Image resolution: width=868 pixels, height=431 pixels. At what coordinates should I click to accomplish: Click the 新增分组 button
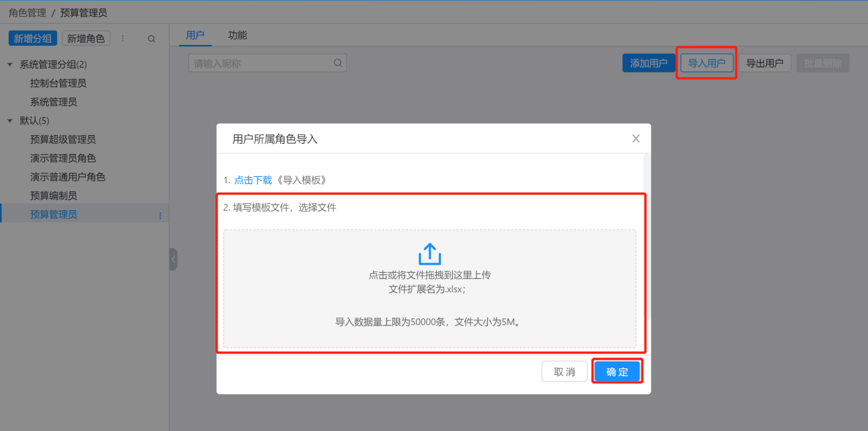[x=33, y=39]
